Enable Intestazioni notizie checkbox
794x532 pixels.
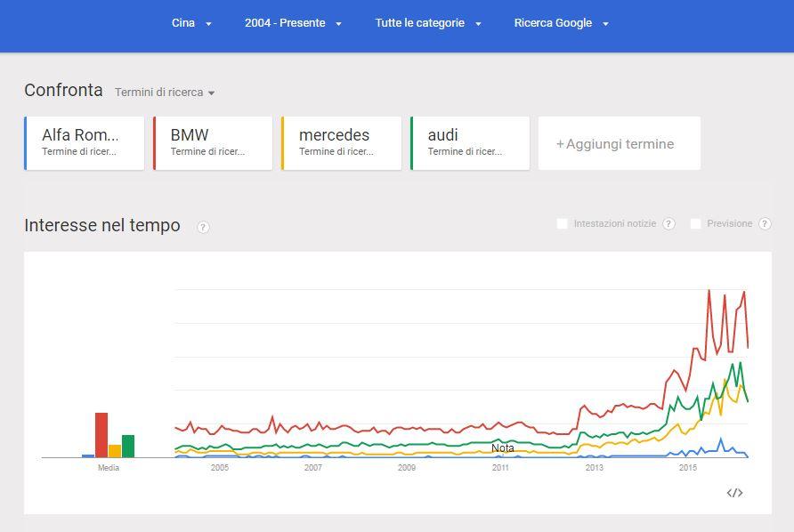pos(562,224)
